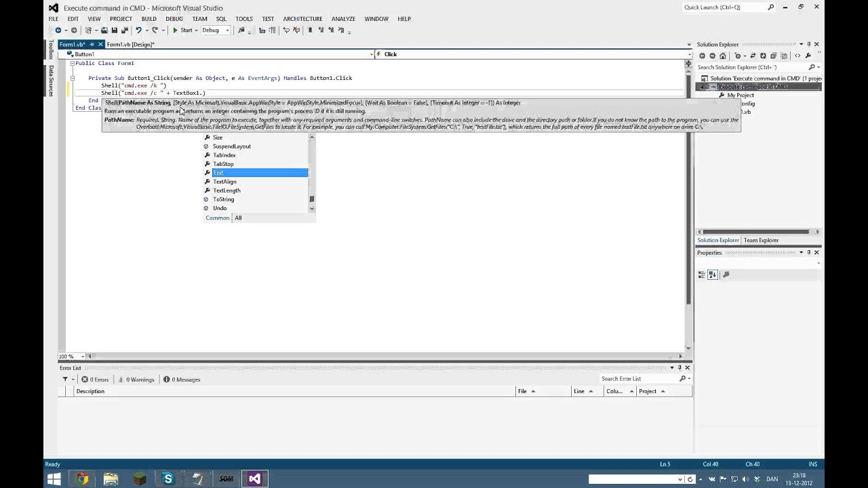Toggle Show All Files in Solution Explorer
The image size is (868, 488).
[x=783, y=56]
